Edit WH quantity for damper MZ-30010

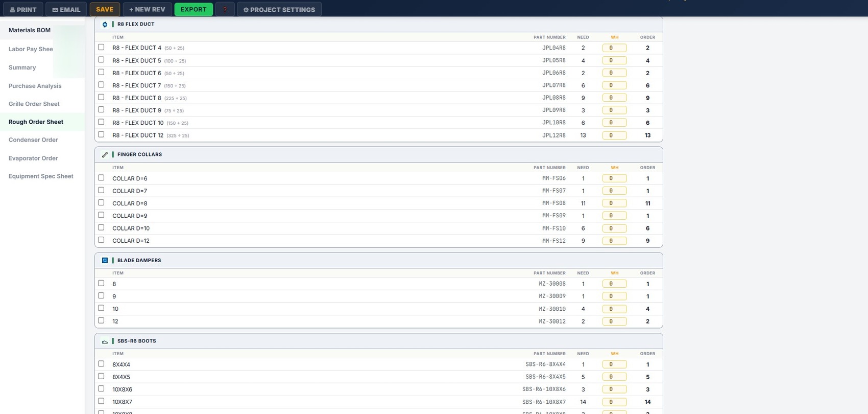point(614,309)
